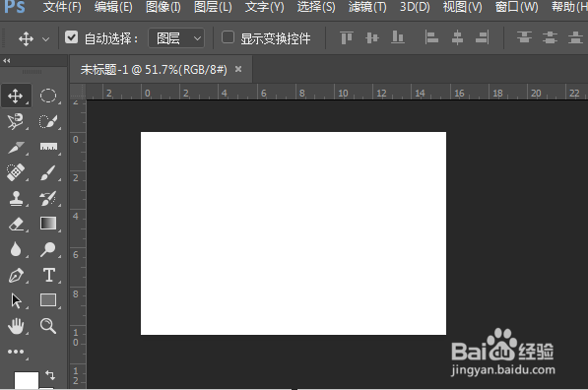588x390 pixels.
Task: Click the Move tool icon in options bar
Action: [26, 38]
